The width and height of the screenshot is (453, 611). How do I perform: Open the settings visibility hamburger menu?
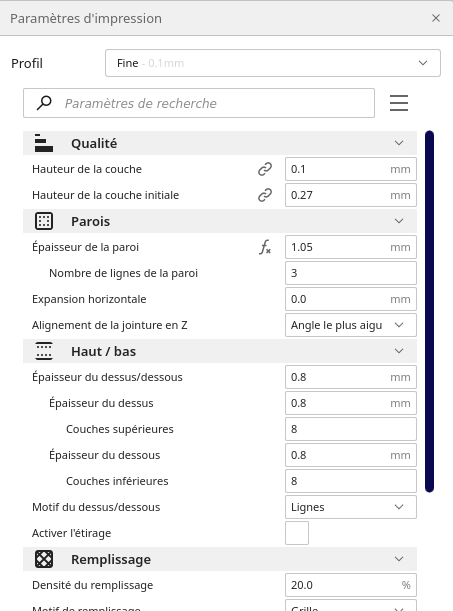point(399,103)
